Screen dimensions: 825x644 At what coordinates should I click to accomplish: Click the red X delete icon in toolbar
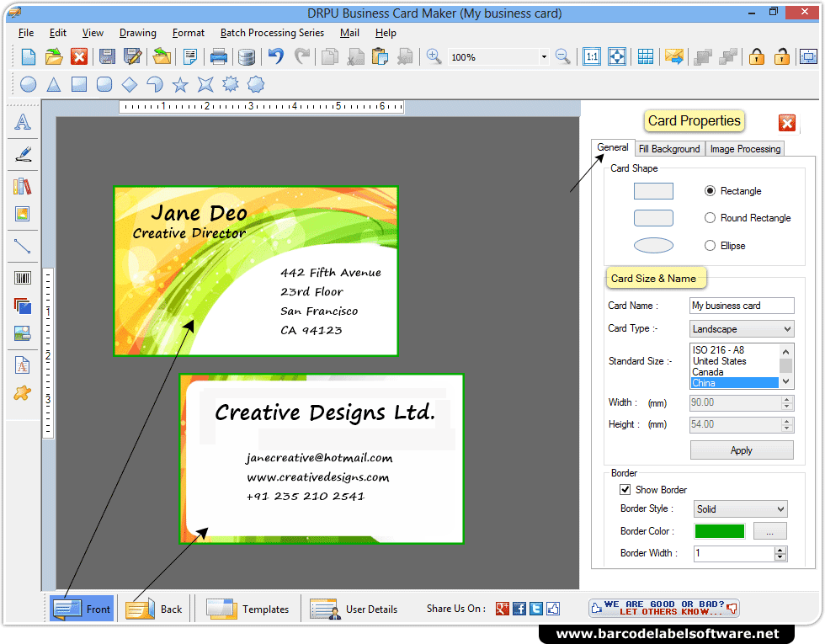(79, 56)
